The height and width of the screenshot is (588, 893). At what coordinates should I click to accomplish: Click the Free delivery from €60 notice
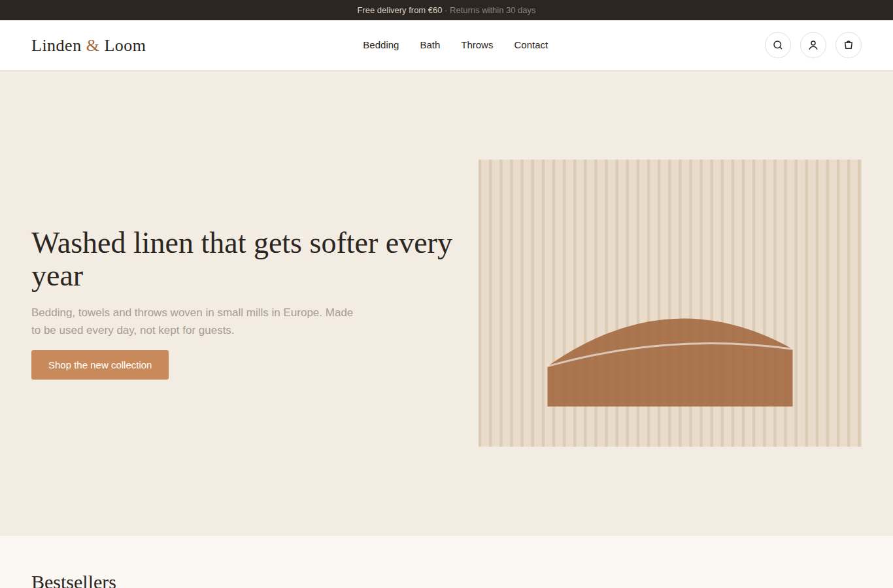click(399, 10)
